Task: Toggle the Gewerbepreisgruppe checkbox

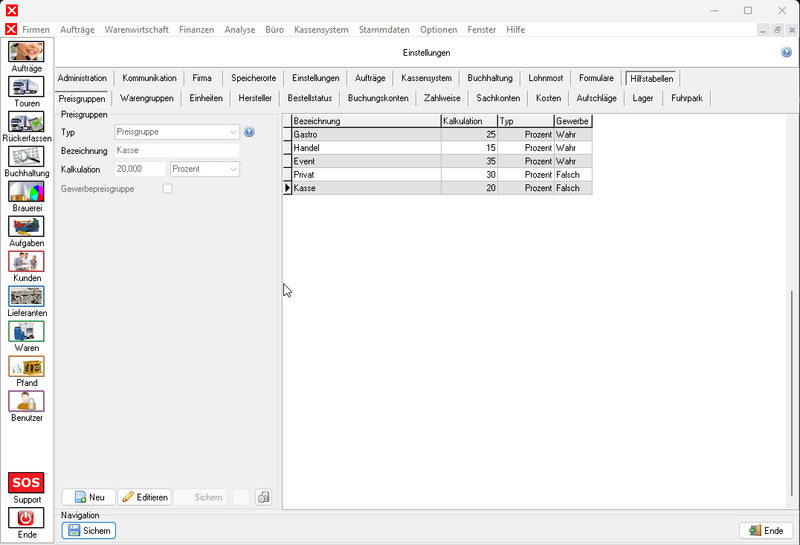Action: click(167, 188)
